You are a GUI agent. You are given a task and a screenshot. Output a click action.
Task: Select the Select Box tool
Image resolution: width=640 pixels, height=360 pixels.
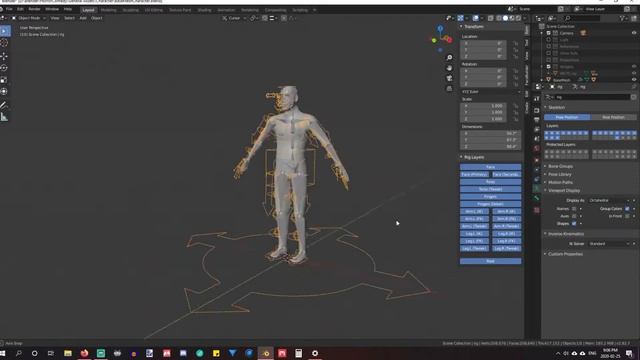click(5, 31)
